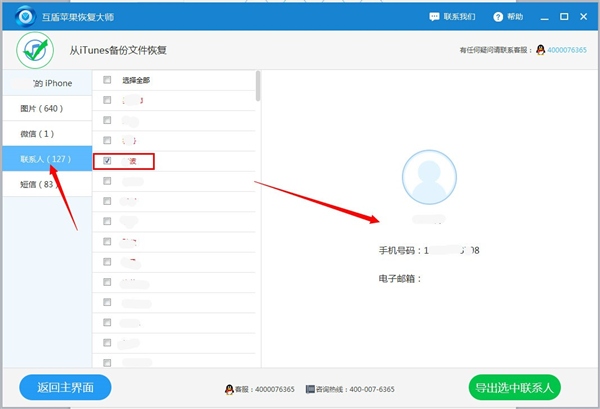Open the 帮助 help menu
Image resolution: width=600 pixels, height=409 pixels.
pyautogui.click(x=508, y=16)
